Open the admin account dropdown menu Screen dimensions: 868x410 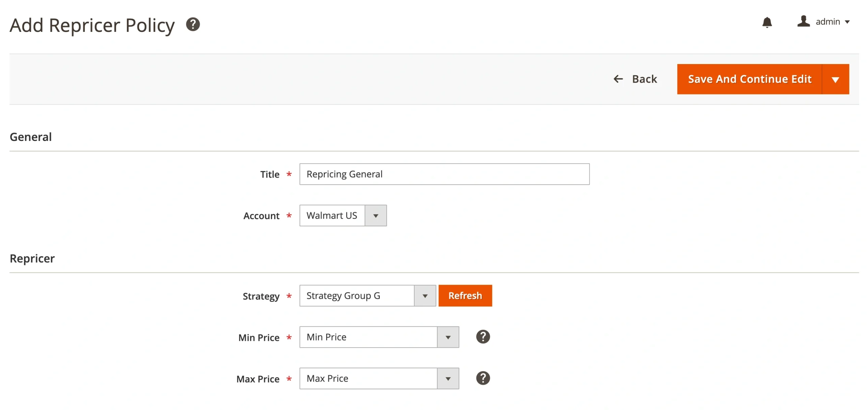click(x=828, y=22)
